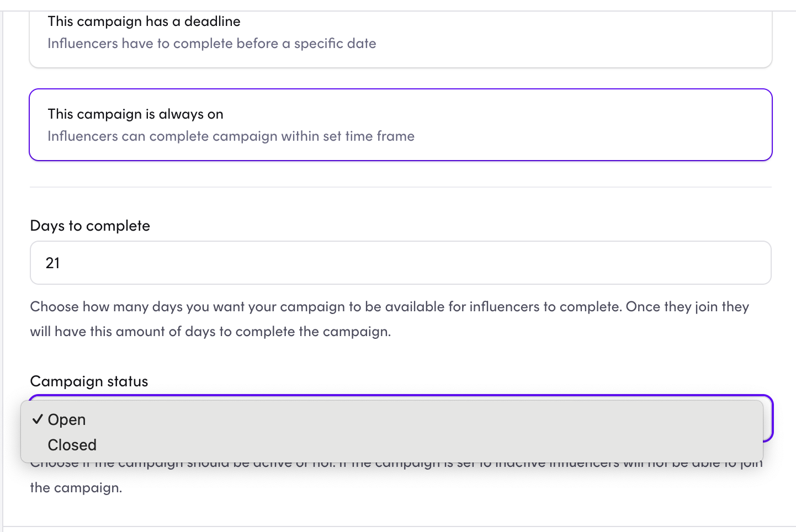
Task: Click the "Campaign status" label
Action: click(89, 381)
